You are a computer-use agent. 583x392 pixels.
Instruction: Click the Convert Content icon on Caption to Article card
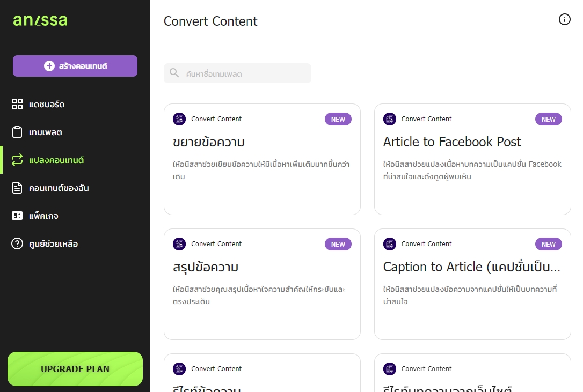click(x=390, y=244)
